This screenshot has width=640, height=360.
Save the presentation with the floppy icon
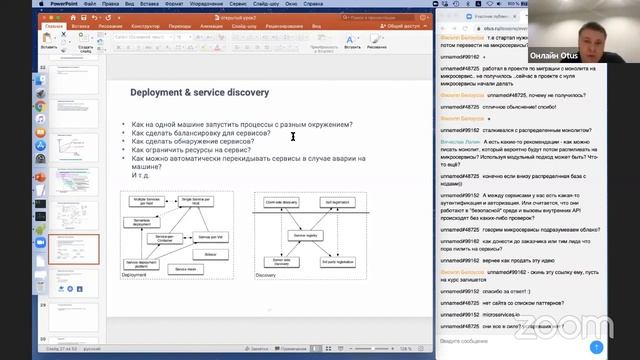[84, 18]
